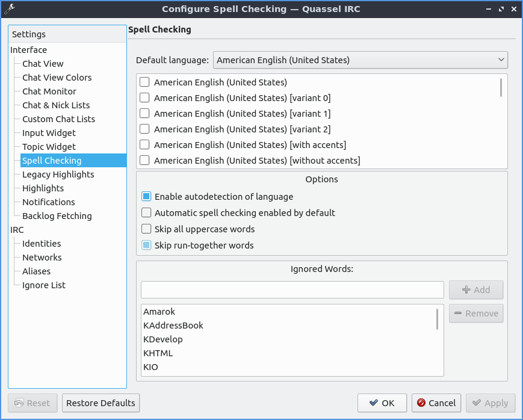Click Restore Defaults button
Screen dimensions: 523x420
click(x=101, y=403)
